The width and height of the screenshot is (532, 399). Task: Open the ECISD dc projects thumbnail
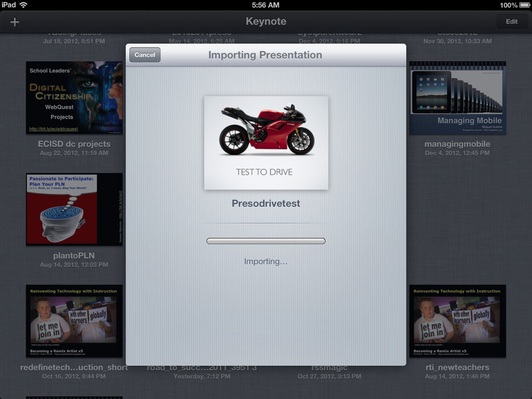click(74, 98)
